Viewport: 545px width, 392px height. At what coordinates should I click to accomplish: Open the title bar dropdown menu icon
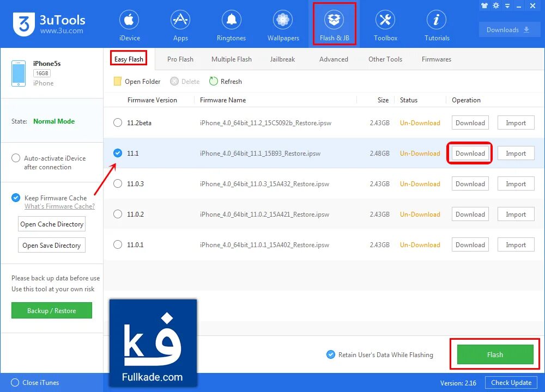507,6
